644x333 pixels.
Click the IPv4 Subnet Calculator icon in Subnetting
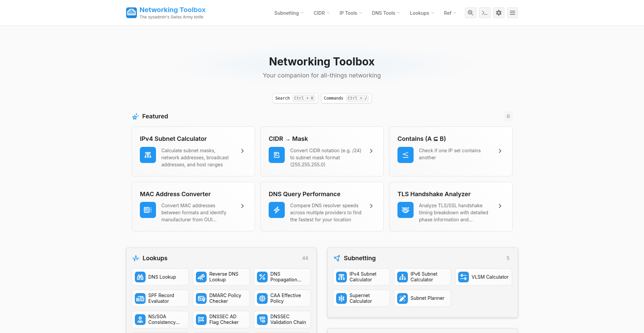coord(341,277)
